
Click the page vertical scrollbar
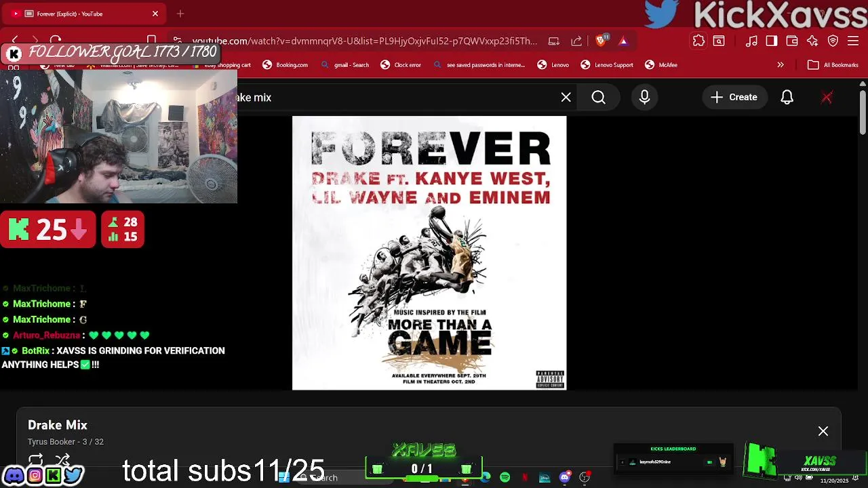[x=863, y=112]
